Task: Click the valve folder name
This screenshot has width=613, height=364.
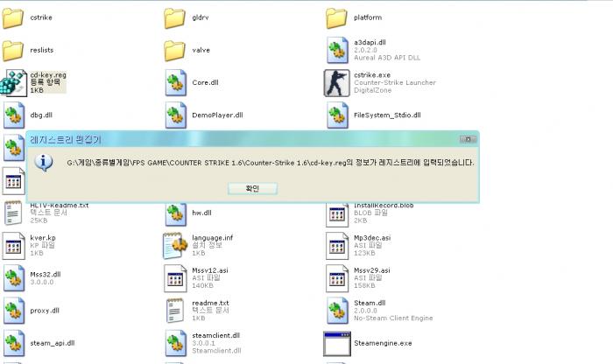Action: (x=201, y=50)
